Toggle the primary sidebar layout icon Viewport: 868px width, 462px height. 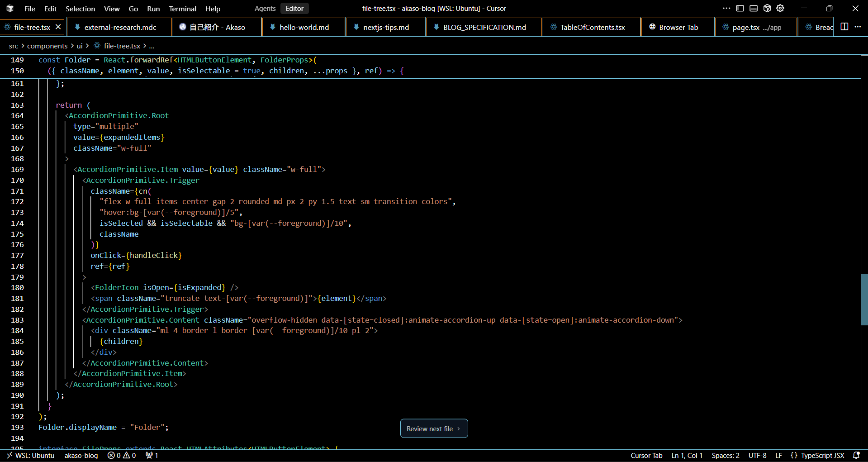tap(740, 8)
